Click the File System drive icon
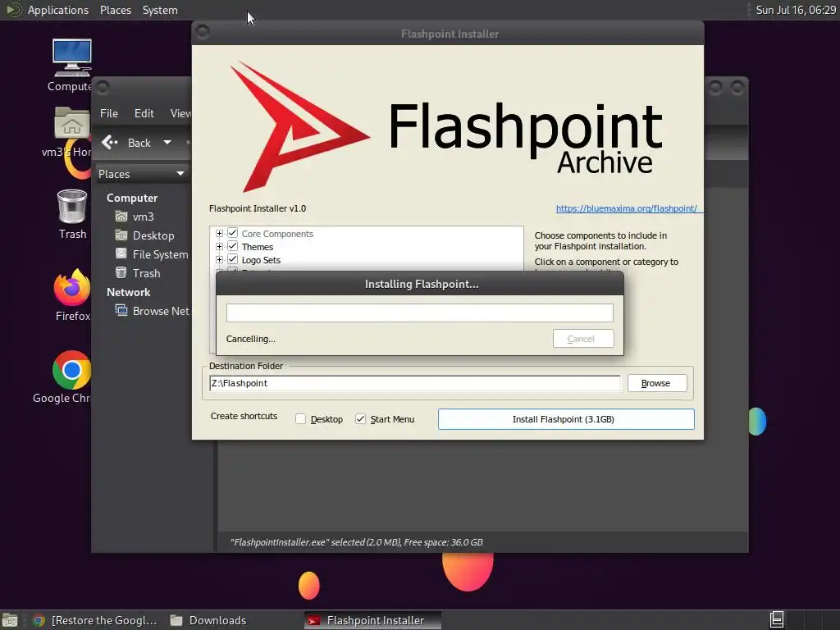Screen dimensions: 840x630 (121, 254)
